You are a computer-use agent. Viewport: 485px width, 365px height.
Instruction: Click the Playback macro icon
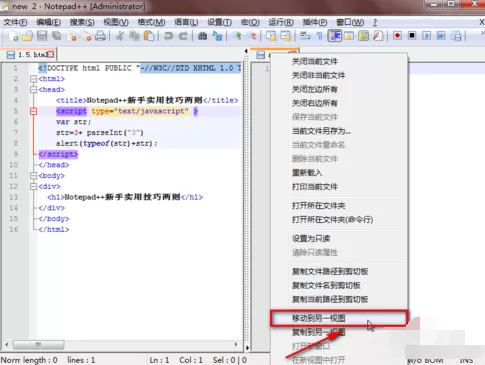click(427, 35)
